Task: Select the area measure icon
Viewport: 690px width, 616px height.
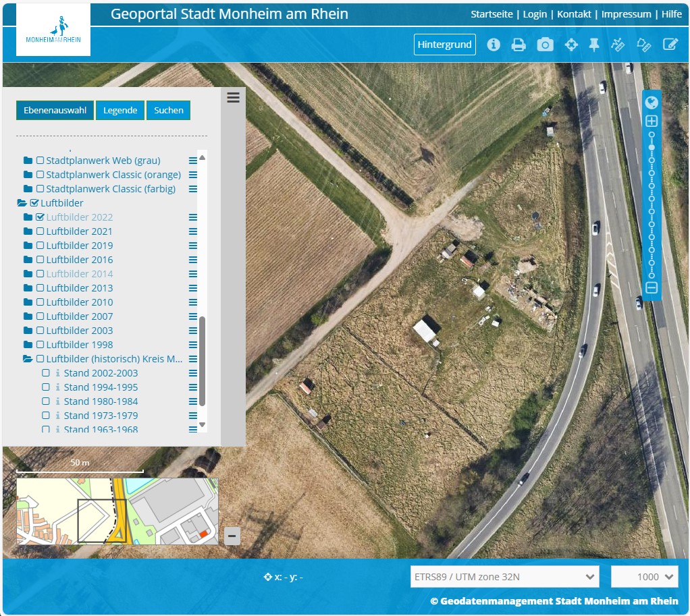Action: [644, 45]
